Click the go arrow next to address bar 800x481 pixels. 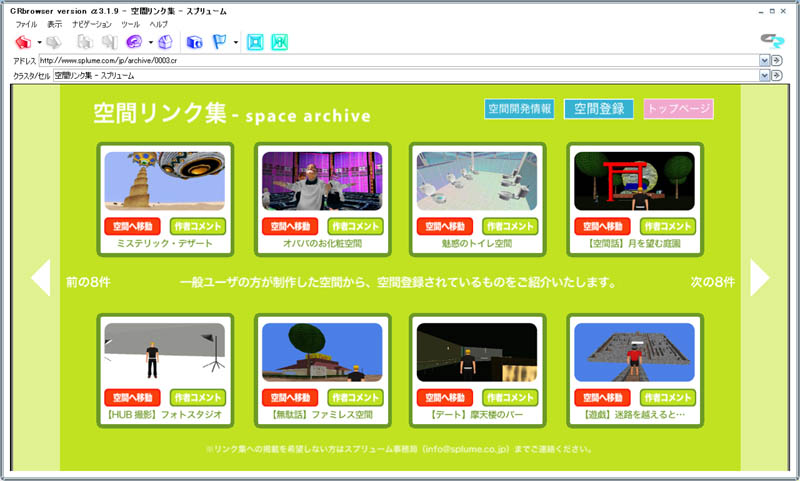point(777,60)
